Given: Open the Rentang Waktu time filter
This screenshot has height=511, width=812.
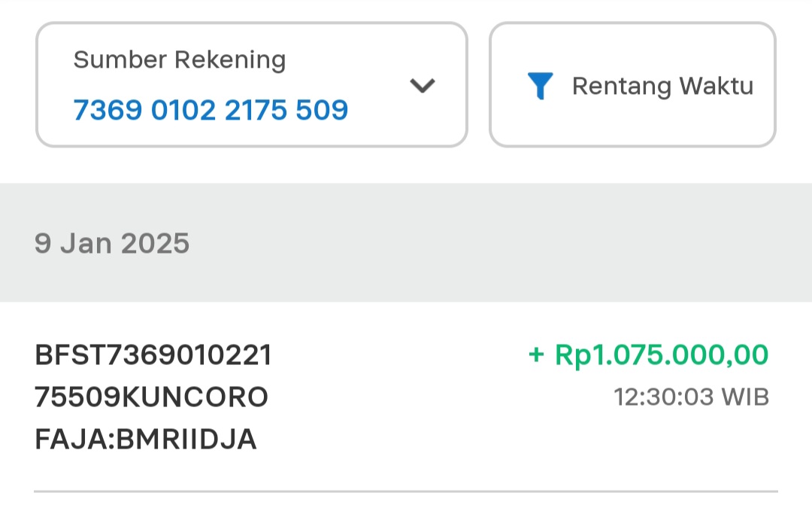Looking at the screenshot, I should tap(632, 84).
